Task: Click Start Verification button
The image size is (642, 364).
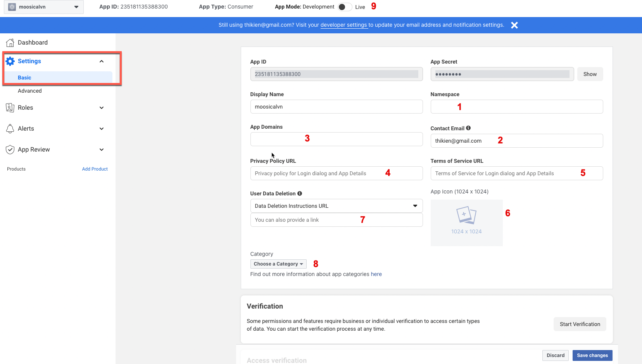Action: [x=580, y=324]
